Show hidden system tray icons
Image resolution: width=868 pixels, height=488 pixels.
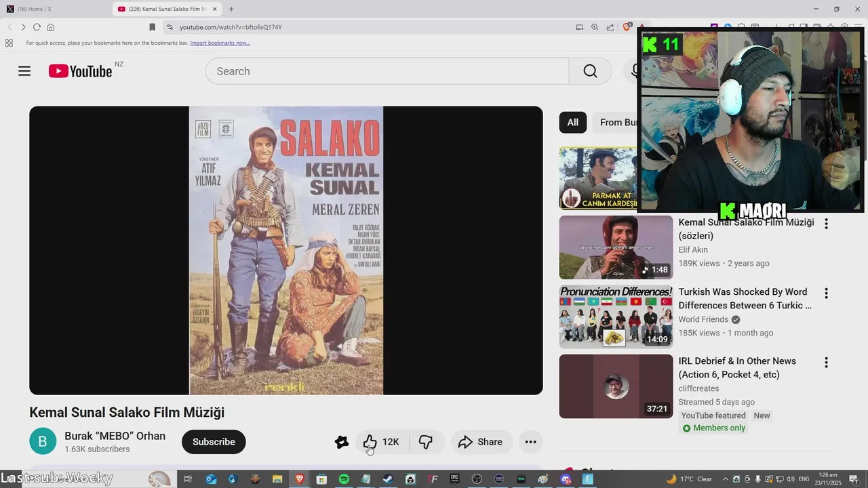(x=725, y=479)
